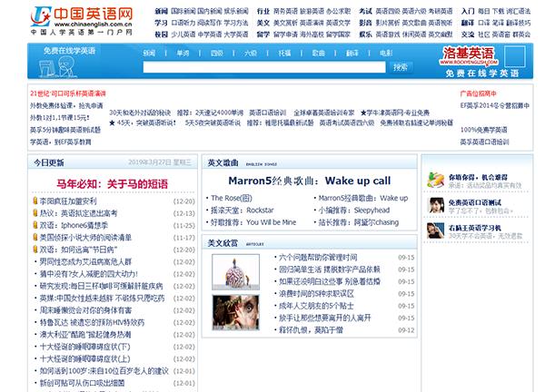Open song link 小编推荐：Sleepyhead
Image resolution: width=545 pixels, height=392 pixels.
pos(354,210)
